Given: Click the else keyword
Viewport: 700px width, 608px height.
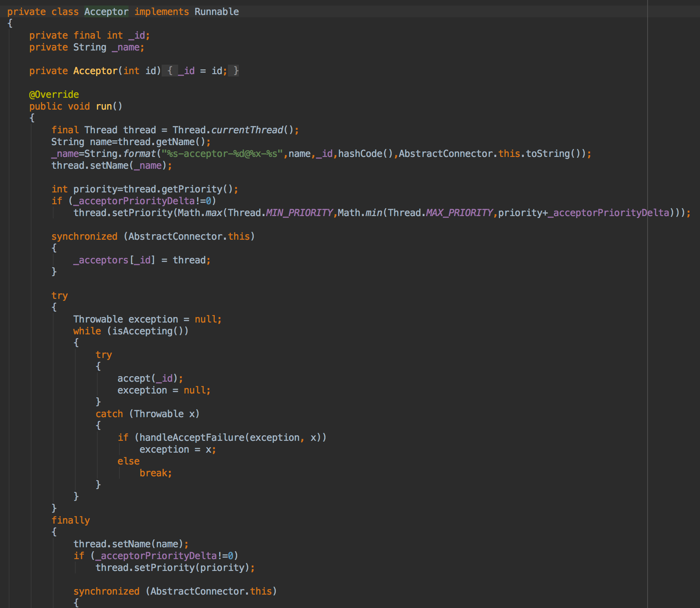Looking at the screenshot, I should [128, 461].
